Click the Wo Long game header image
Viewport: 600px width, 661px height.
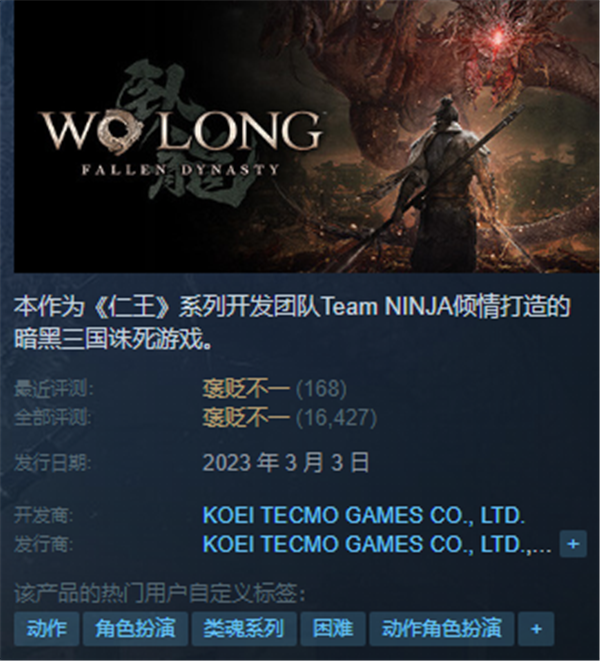click(x=307, y=136)
